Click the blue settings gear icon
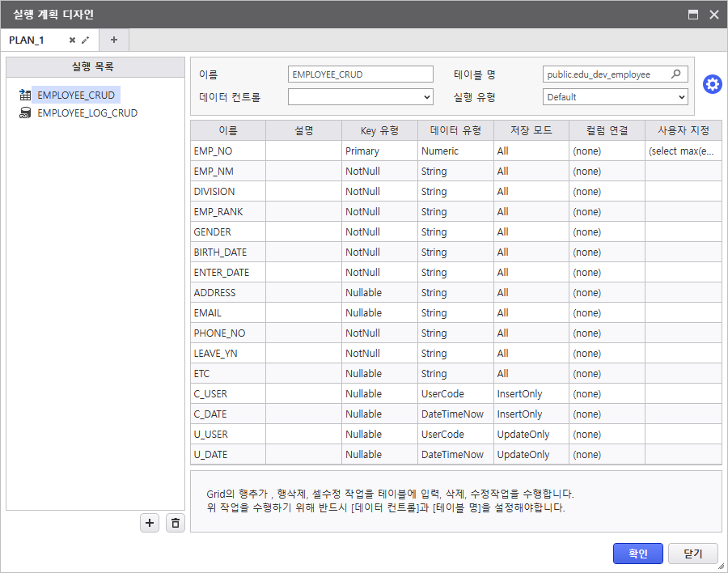 click(712, 84)
